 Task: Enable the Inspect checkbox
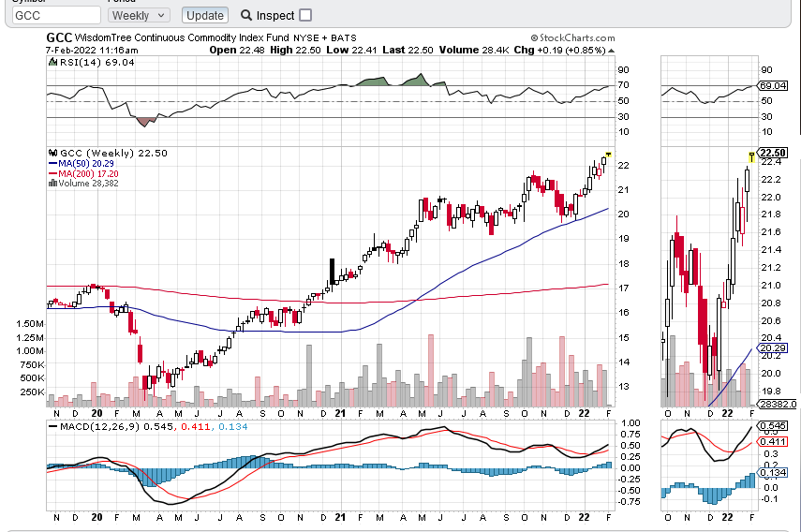[305, 15]
